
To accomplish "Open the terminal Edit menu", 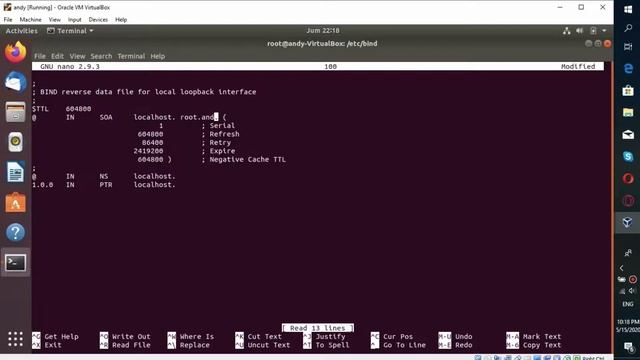I will [x=57, y=56].
